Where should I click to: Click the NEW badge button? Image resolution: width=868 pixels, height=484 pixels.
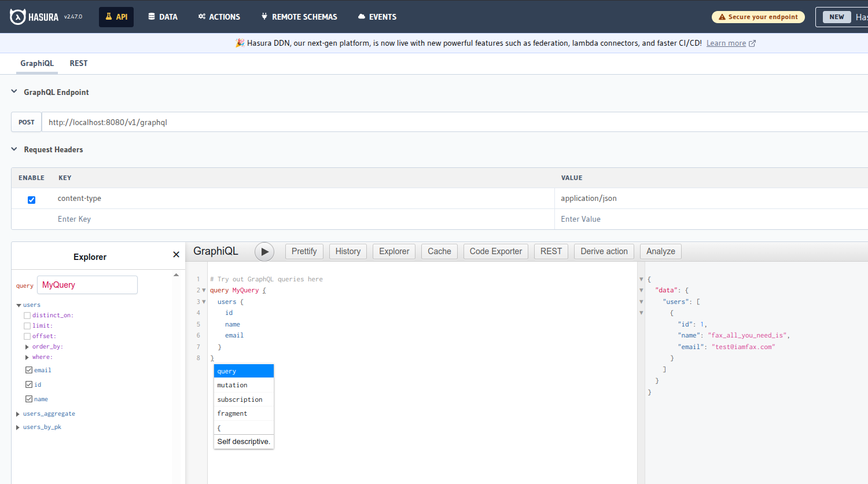point(837,17)
